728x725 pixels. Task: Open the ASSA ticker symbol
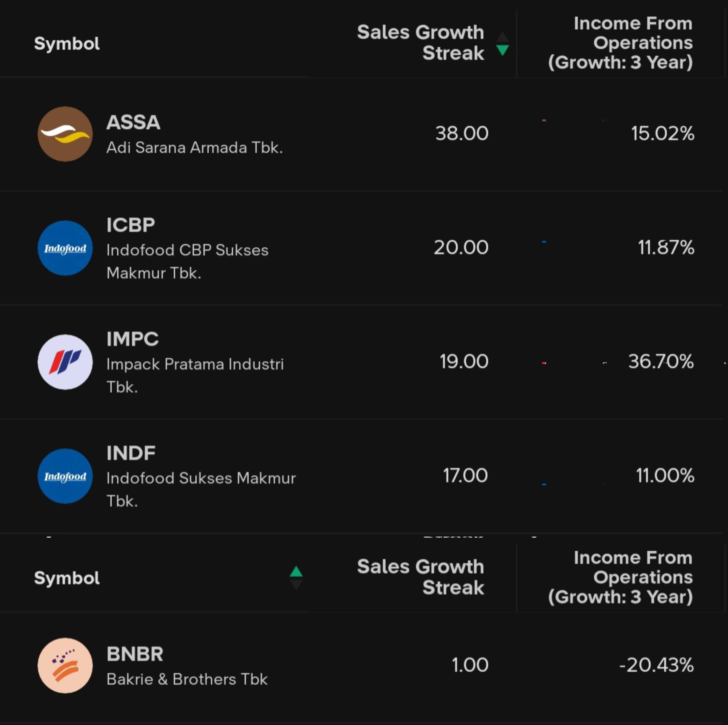(133, 123)
